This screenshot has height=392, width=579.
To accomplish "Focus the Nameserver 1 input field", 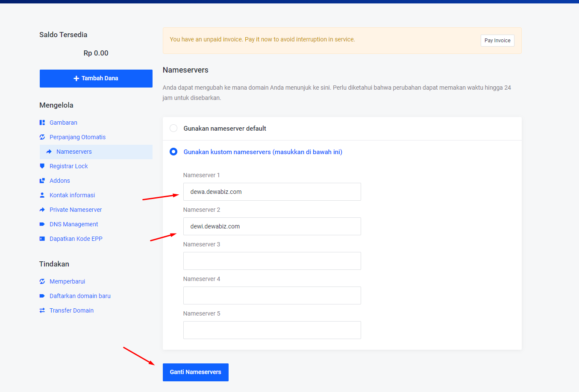I will pos(272,192).
